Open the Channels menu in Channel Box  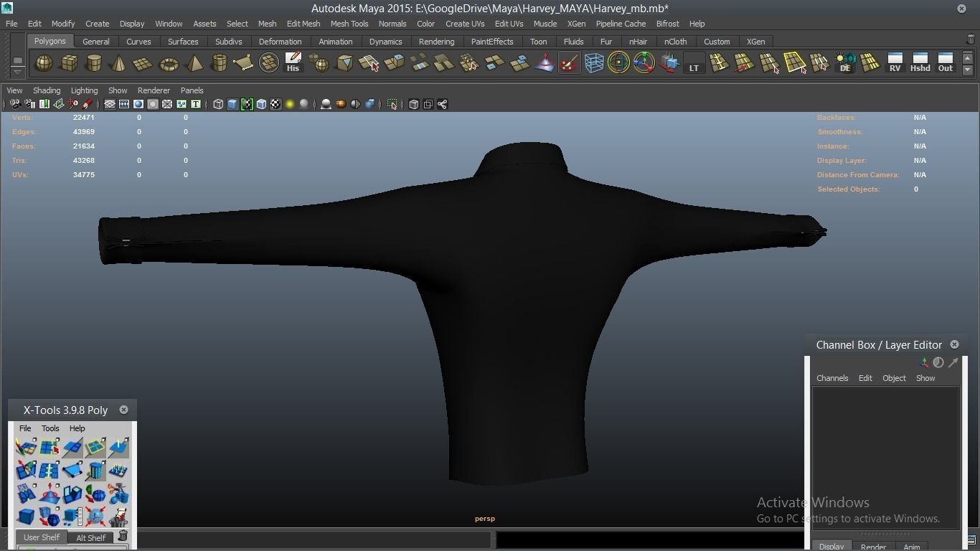click(832, 378)
